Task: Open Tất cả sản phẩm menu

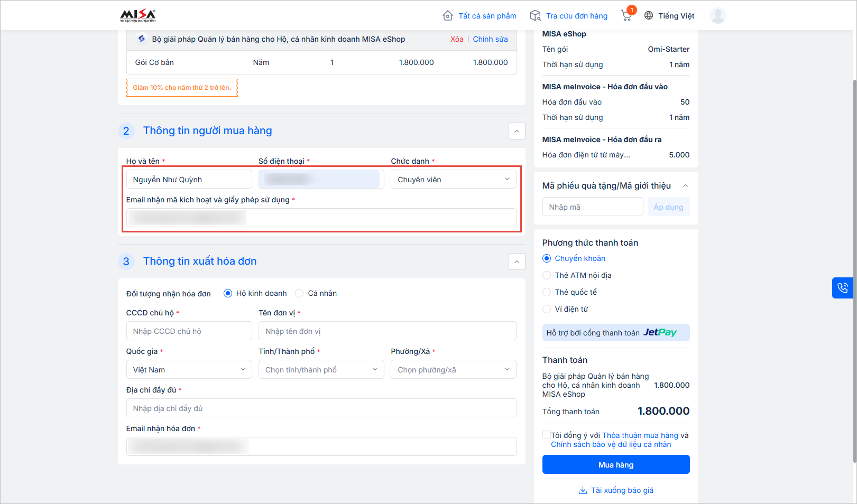Action: click(487, 16)
